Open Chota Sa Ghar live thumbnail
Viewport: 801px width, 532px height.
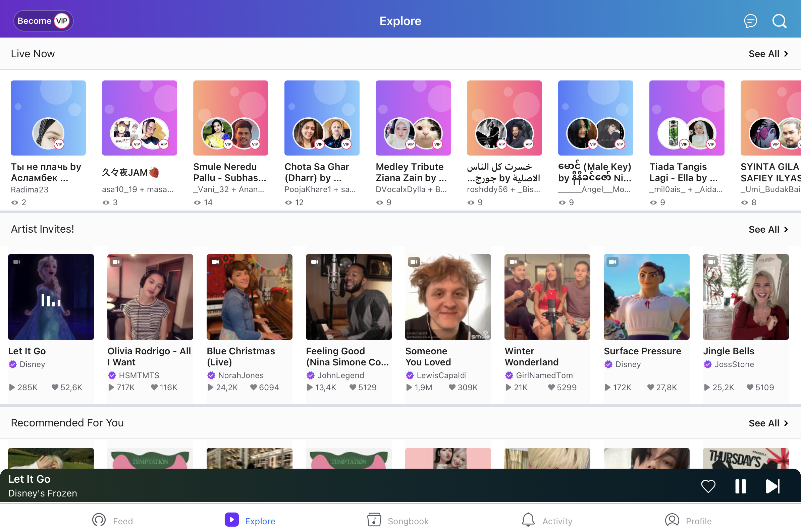pos(322,118)
